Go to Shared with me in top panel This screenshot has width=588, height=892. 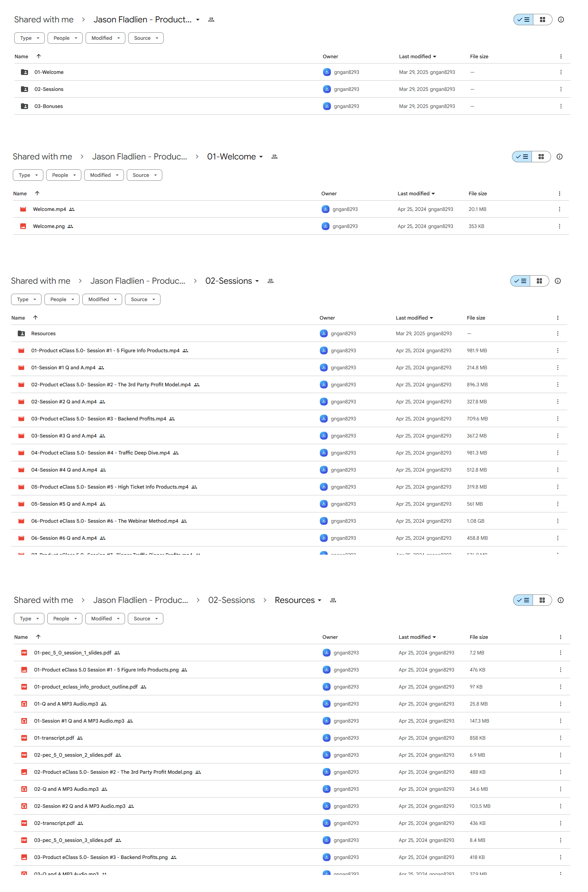click(x=44, y=20)
